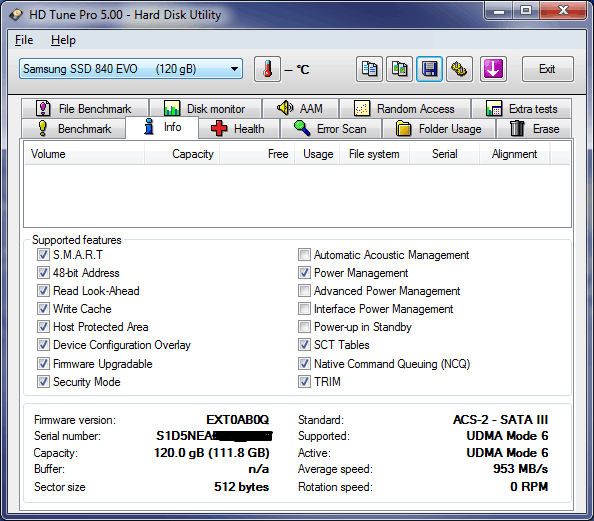Switch to AAM tab
Screen dimensions: 594x521
300,109
